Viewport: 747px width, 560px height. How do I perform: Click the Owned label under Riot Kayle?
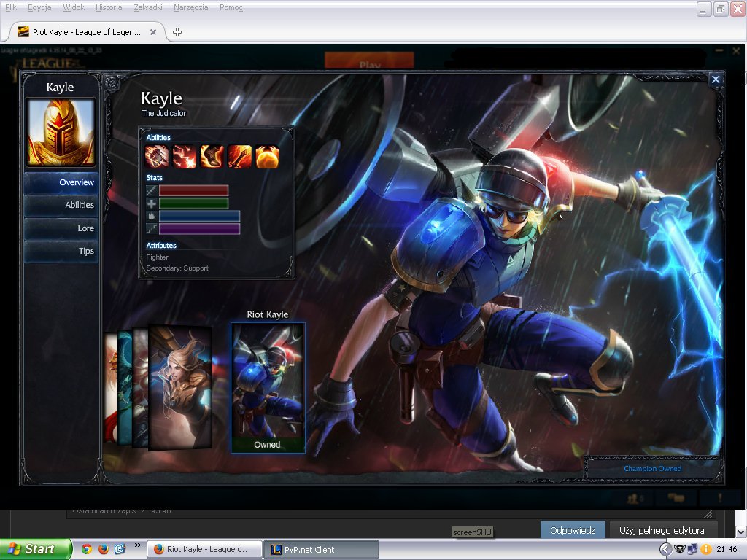(267, 445)
